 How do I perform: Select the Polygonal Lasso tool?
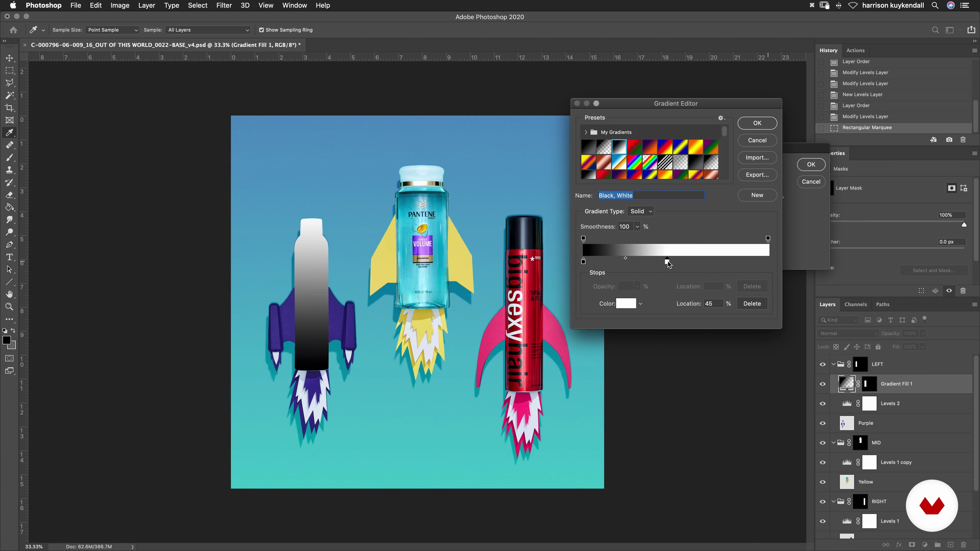click(9, 83)
